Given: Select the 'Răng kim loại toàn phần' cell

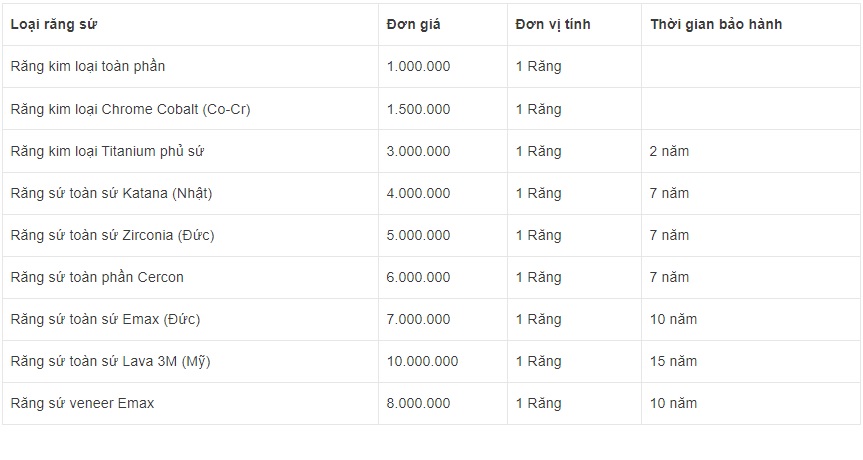Looking at the screenshot, I should (x=88, y=66).
